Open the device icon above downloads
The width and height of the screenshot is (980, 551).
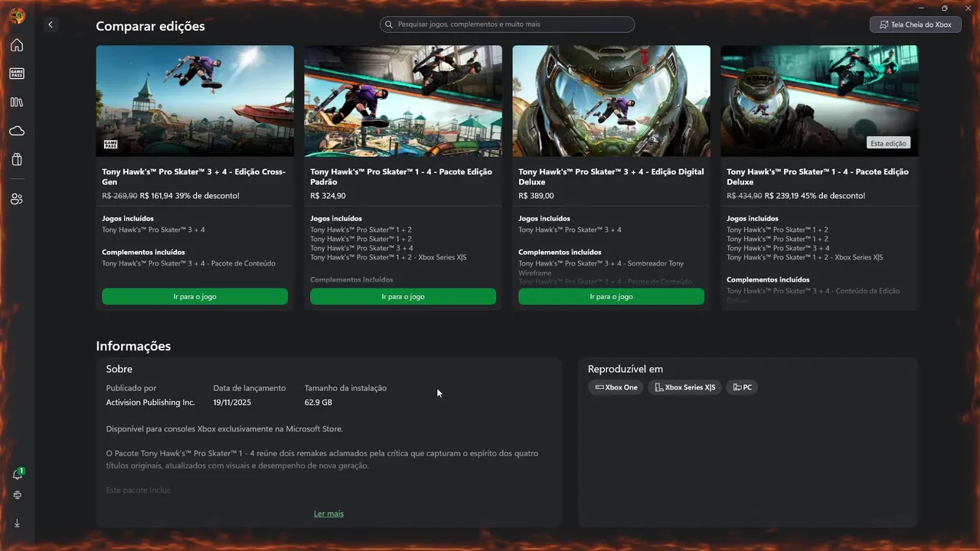(x=17, y=495)
